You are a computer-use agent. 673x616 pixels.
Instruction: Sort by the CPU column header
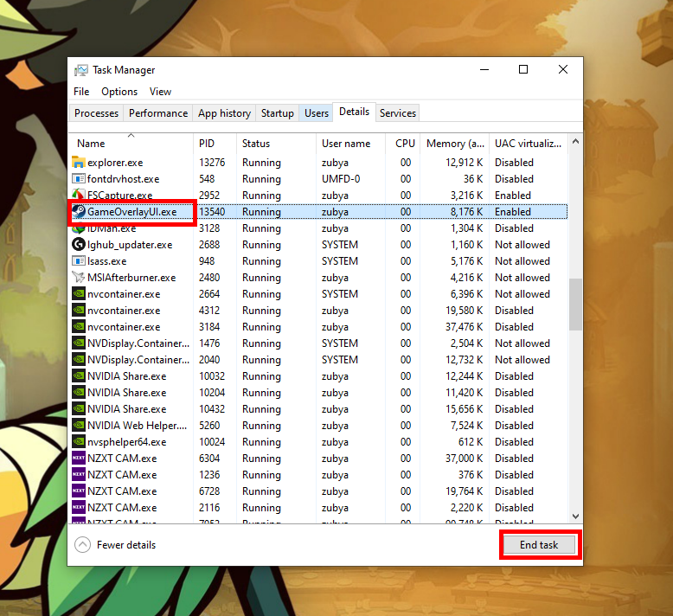click(x=402, y=143)
